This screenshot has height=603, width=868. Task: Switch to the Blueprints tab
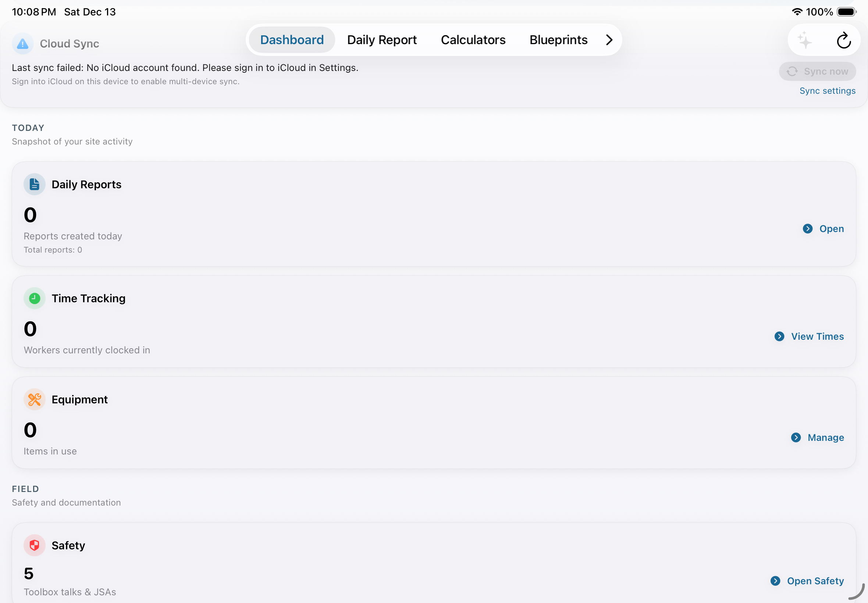point(558,40)
